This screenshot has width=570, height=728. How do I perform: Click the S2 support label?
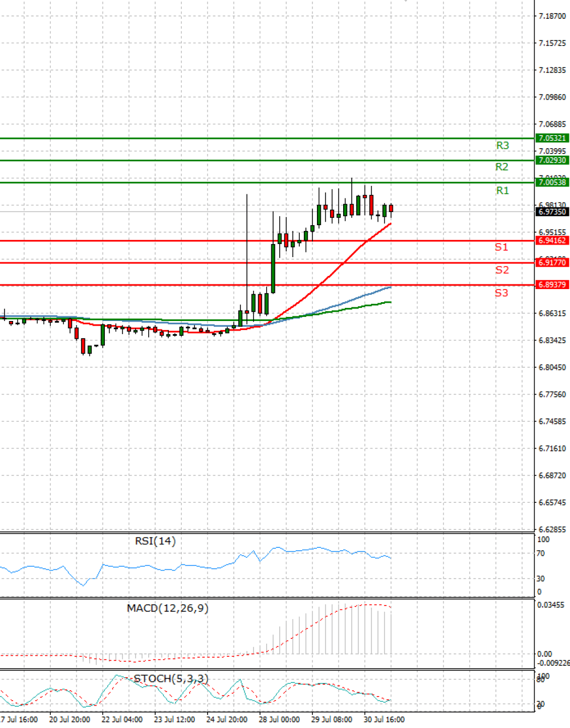click(502, 270)
